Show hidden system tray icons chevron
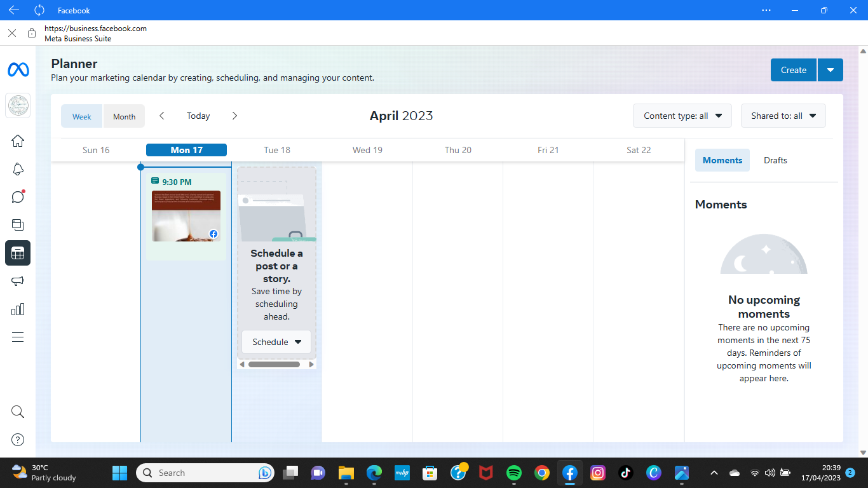 (x=714, y=473)
